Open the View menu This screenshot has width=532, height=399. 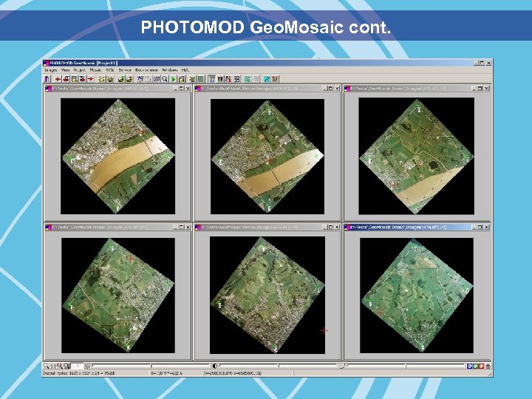[x=65, y=70]
